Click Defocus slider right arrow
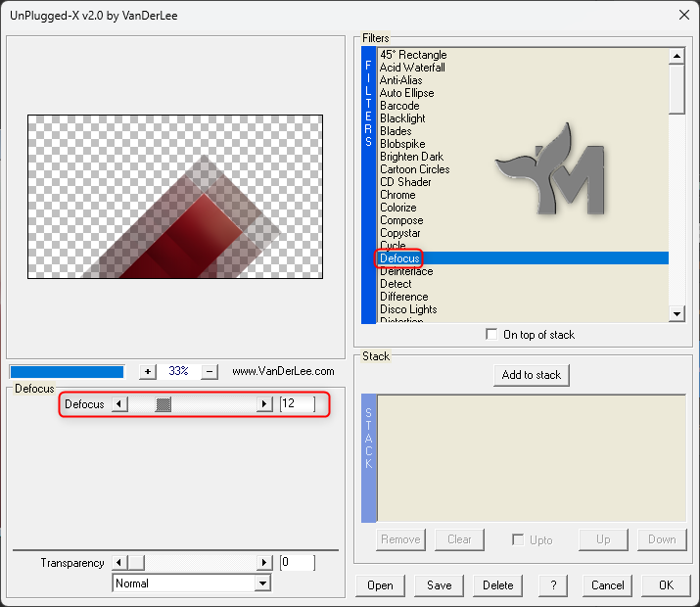Image resolution: width=700 pixels, height=607 pixels. [264, 404]
